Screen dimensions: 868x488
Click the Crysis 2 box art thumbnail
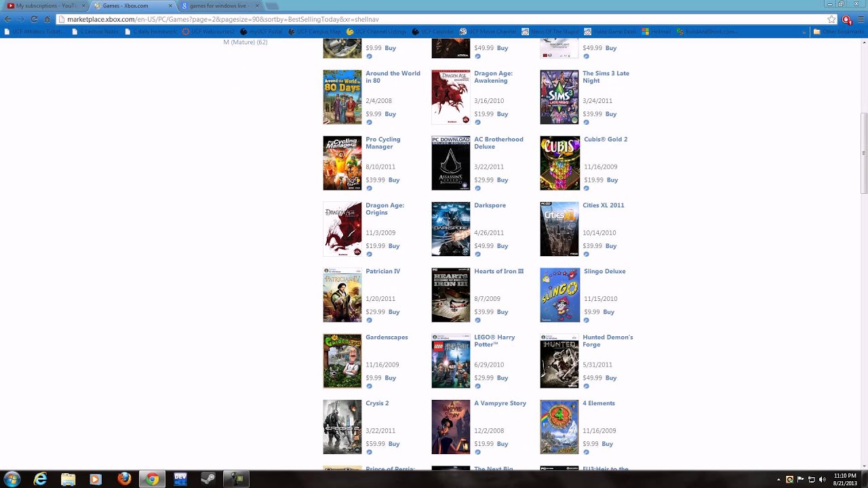pos(342,427)
